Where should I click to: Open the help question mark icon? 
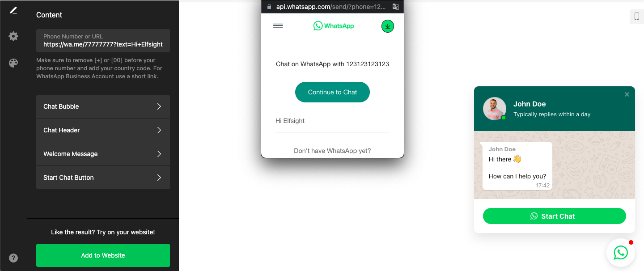tap(13, 258)
